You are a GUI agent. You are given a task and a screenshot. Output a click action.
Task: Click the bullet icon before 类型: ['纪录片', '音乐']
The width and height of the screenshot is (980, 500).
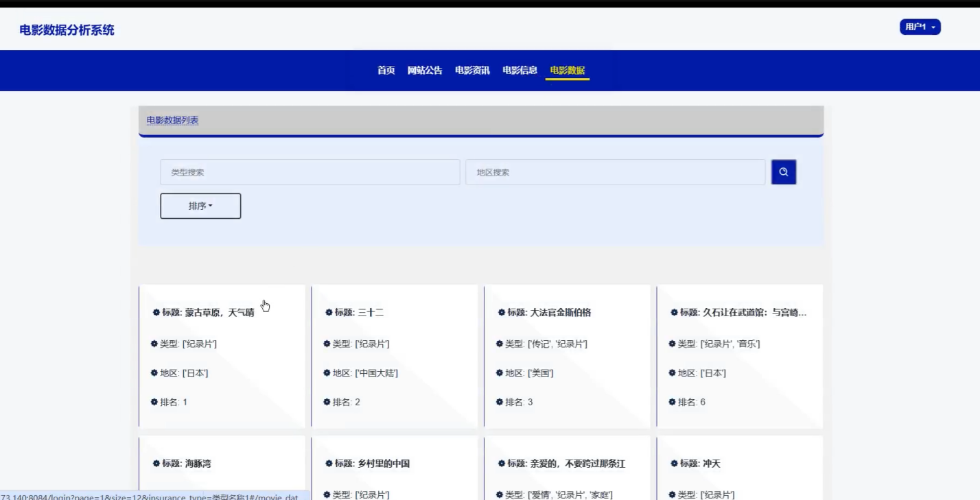coord(673,344)
